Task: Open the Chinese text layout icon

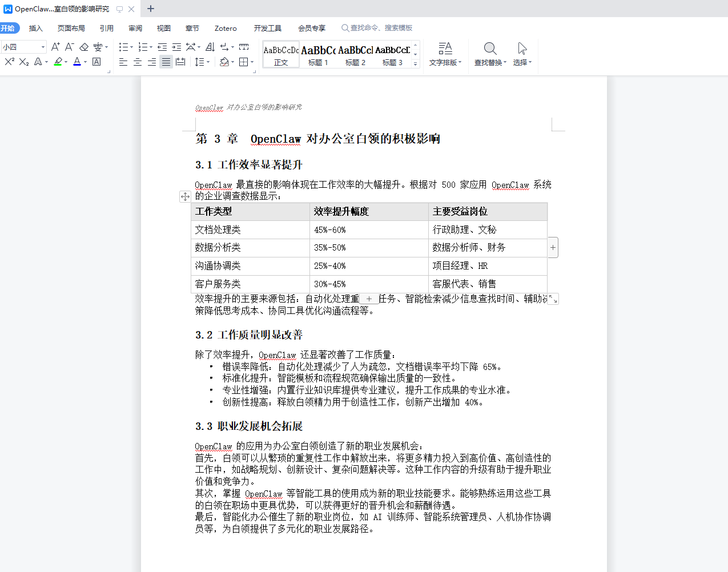Action: [x=191, y=47]
